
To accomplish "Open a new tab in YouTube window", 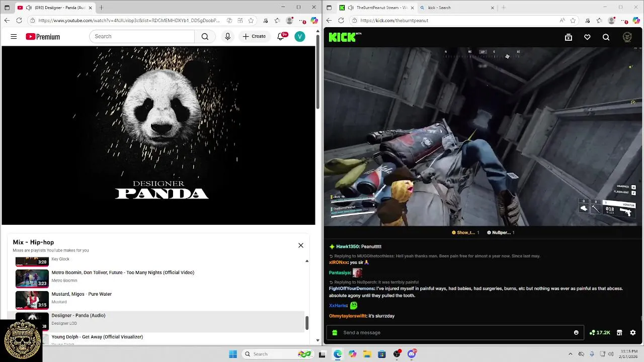I will click(101, 8).
